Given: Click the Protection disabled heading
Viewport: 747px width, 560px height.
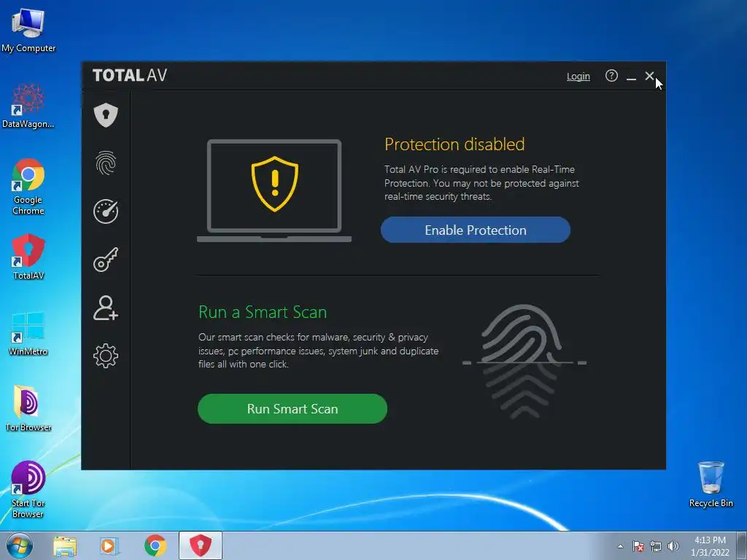Looking at the screenshot, I should 454,144.
